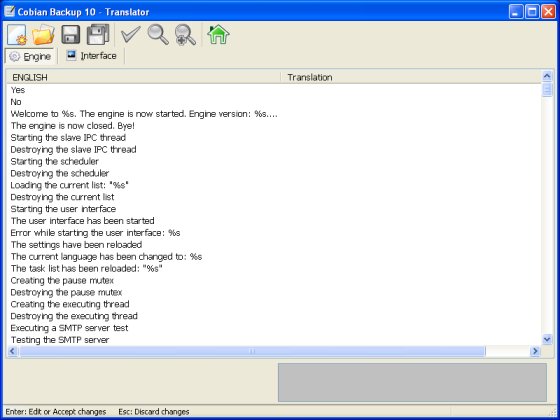This screenshot has width=560, height=420.
Task: Switch to the Interface tab
Action: click(91, 56)
